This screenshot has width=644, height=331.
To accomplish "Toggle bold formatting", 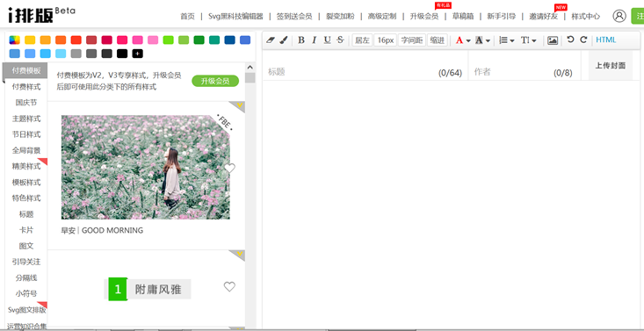I will [x=301, y=40].
